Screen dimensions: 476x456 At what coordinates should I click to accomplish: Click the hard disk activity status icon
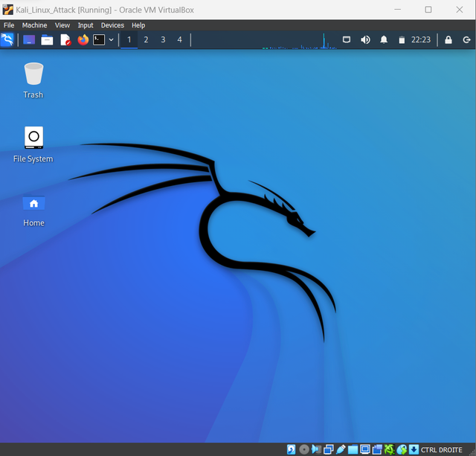[291, 449]
